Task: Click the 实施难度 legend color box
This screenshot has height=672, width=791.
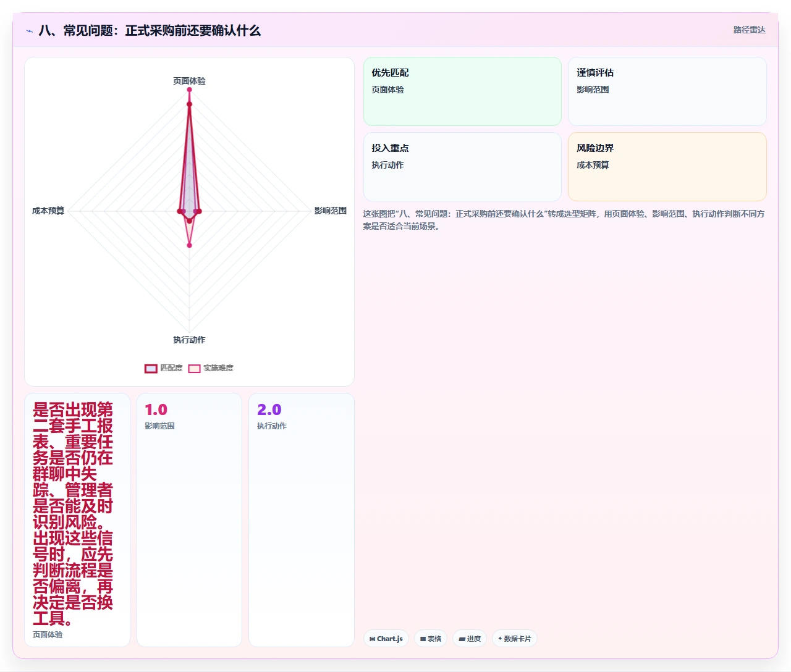Action: [195, 369]
